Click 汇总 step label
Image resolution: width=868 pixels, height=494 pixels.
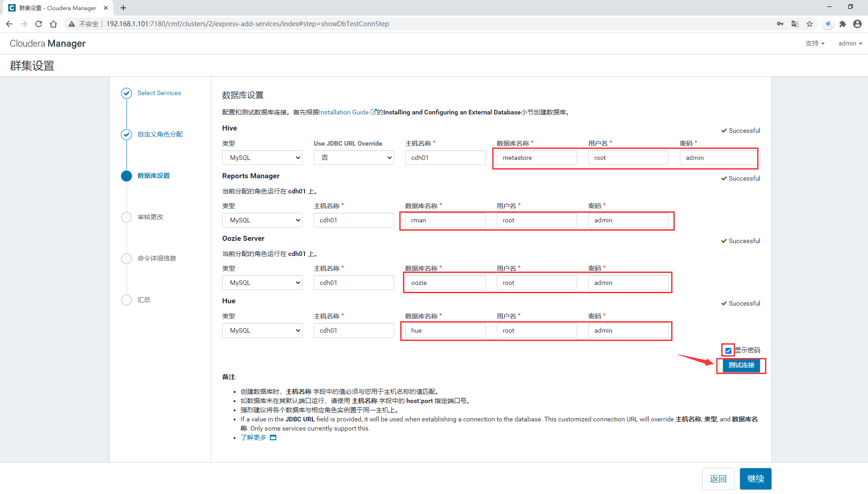(144, 300)
